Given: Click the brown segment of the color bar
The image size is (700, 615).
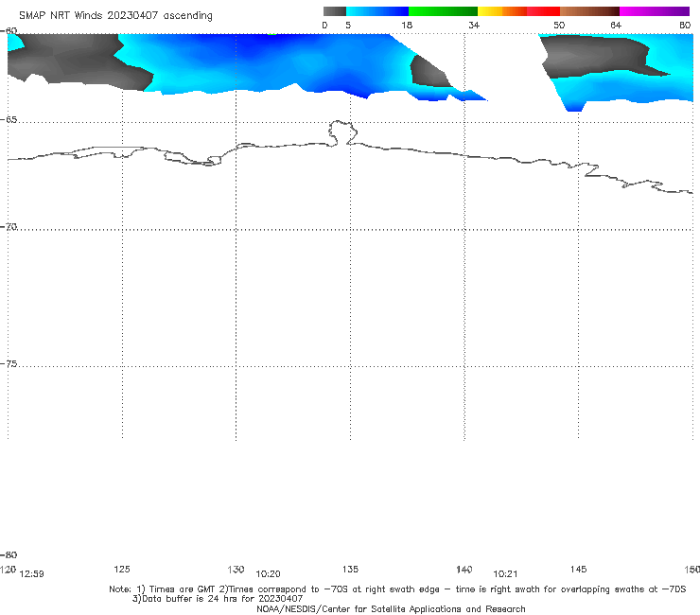Looking at the screenshot, I should click(589, 11).
